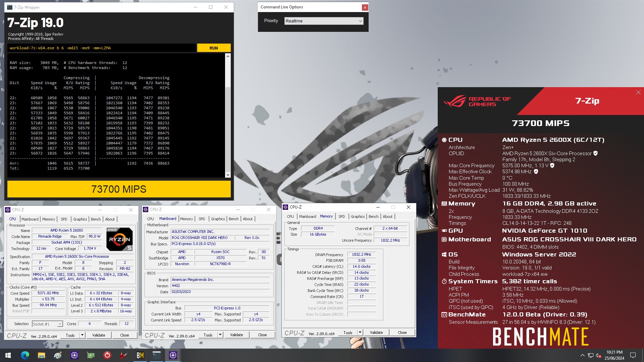This screenshot has width=644, height=362.
Task: Open the Socket #1 selection dropdown
Action: [x=47, y=324]
